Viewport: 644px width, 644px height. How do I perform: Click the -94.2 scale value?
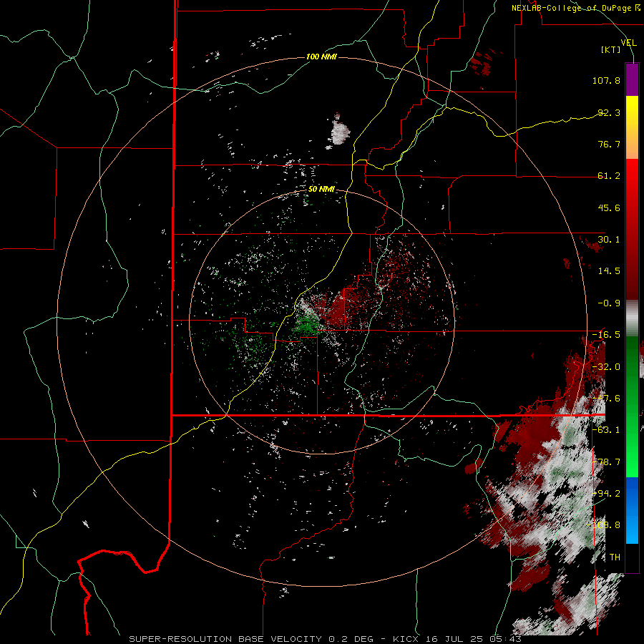coord(606,493)
